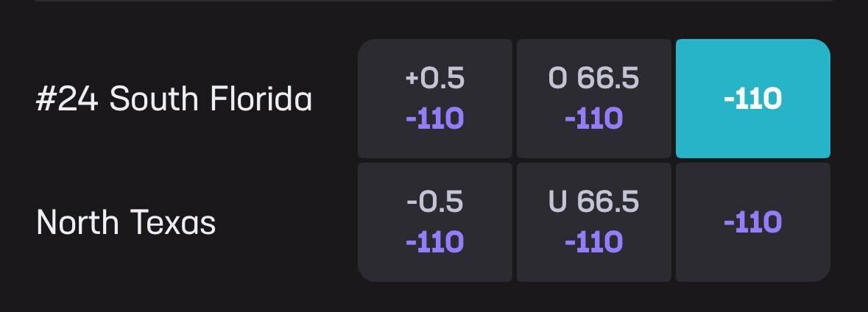This screenshot has height=312, width=868.
Task: Select North Texas -0.5 spread bet
Action: tap(434, 222)
